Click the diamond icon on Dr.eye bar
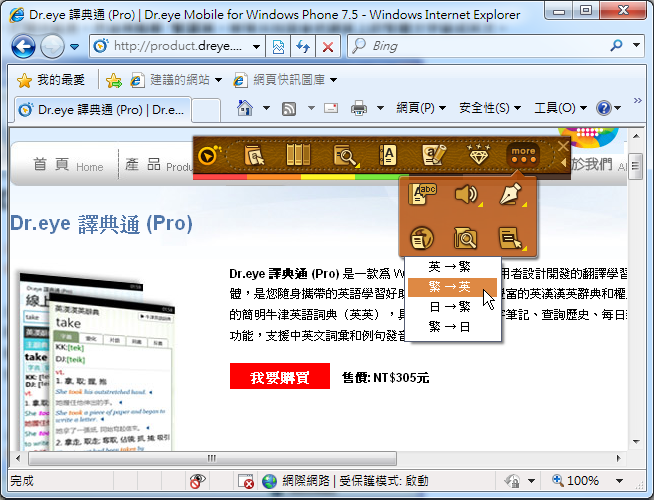The height and width of the screenshot is (500, 654). (478, 155)
